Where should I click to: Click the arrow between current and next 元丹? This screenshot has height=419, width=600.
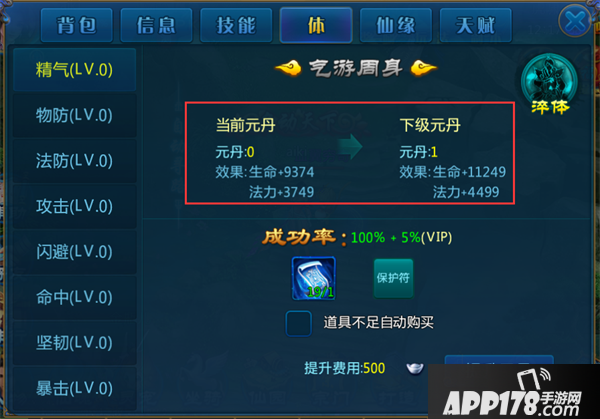point(350,147)
